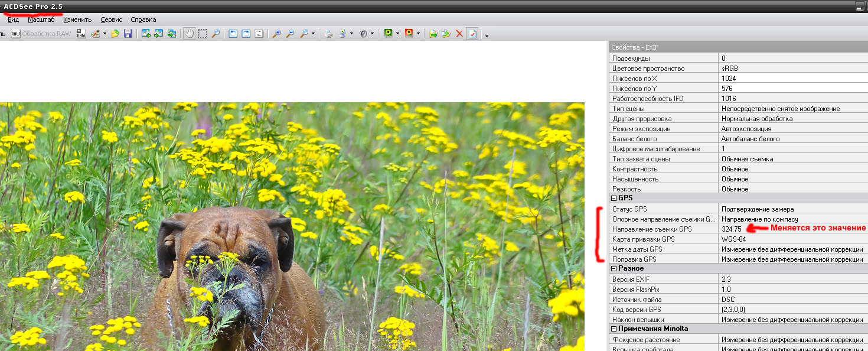Screen dimensions: 868x351
Task: Open the Масштаб menu
Action: [41, 19]
